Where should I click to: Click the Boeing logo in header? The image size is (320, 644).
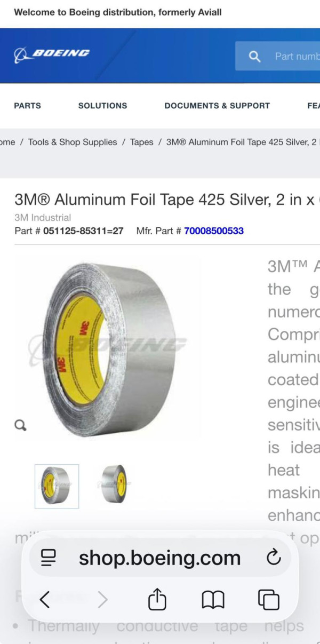52,55
